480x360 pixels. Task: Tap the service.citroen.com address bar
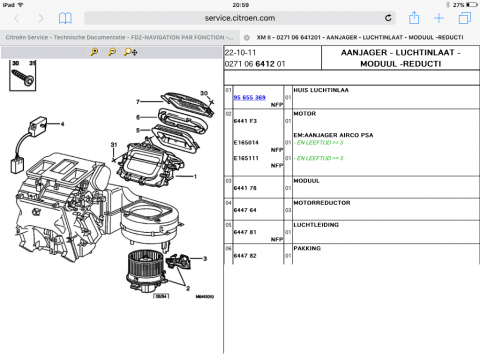coord(240,18)
